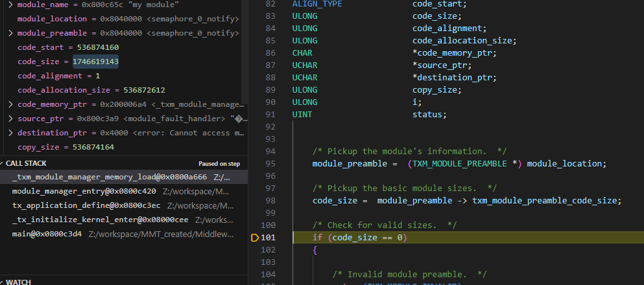This screenshot has width=644, height=285.
Task: Click the copy_size variable row
Action: pos(66,147)
